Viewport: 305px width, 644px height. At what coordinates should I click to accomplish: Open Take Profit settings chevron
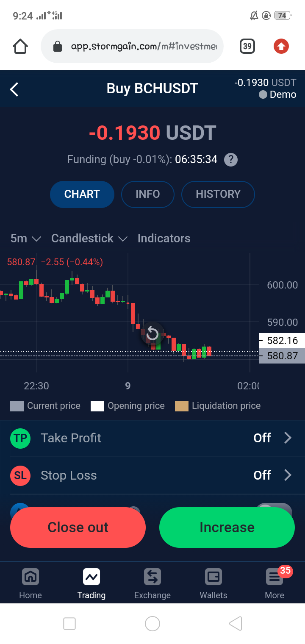288,438
